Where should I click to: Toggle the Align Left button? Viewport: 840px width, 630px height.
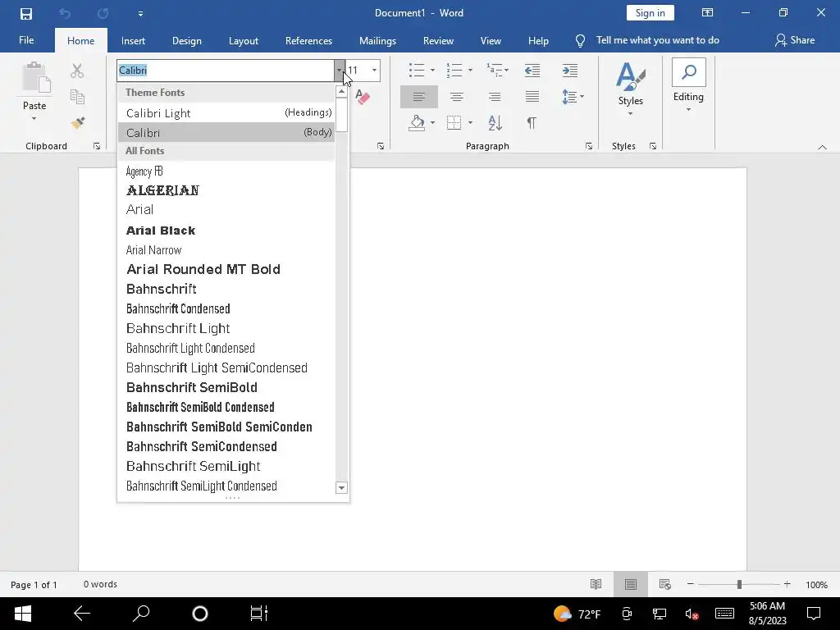point(419,97)
